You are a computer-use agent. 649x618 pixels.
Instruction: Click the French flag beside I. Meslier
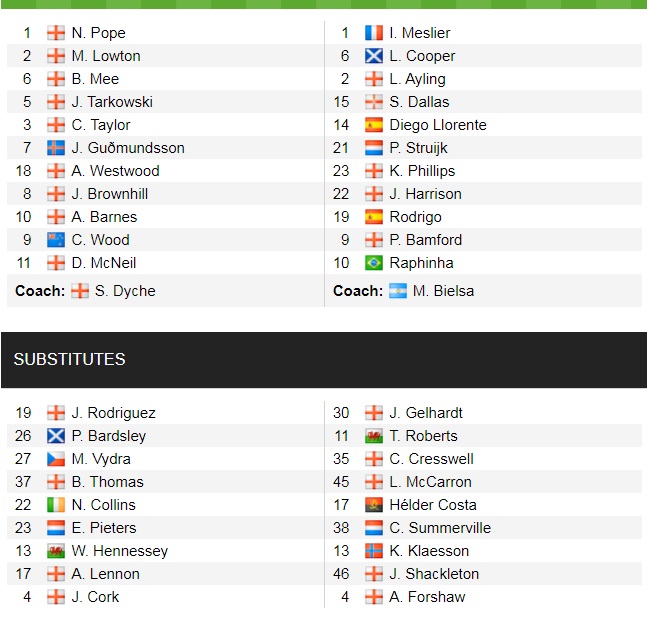coord(374,33)
